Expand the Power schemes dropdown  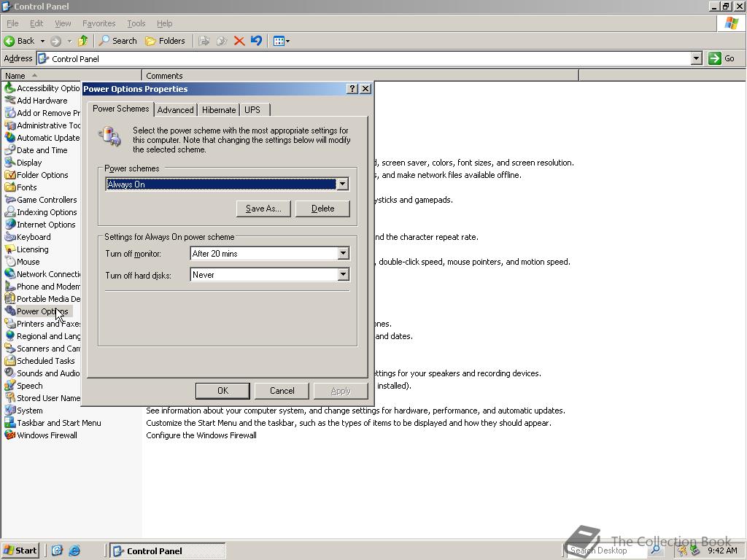pyautogui.click(x=343, y=184)
